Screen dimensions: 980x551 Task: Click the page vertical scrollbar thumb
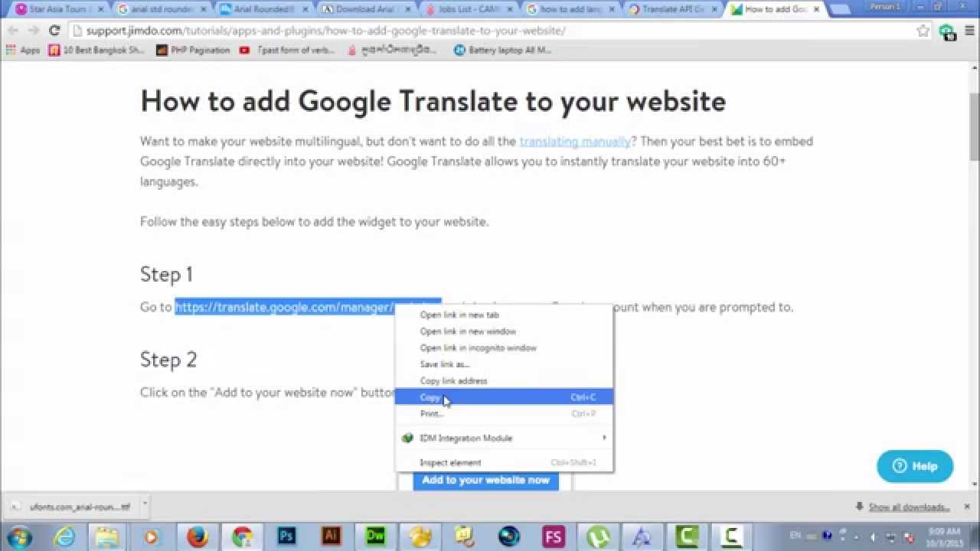(x=974, y=128)
